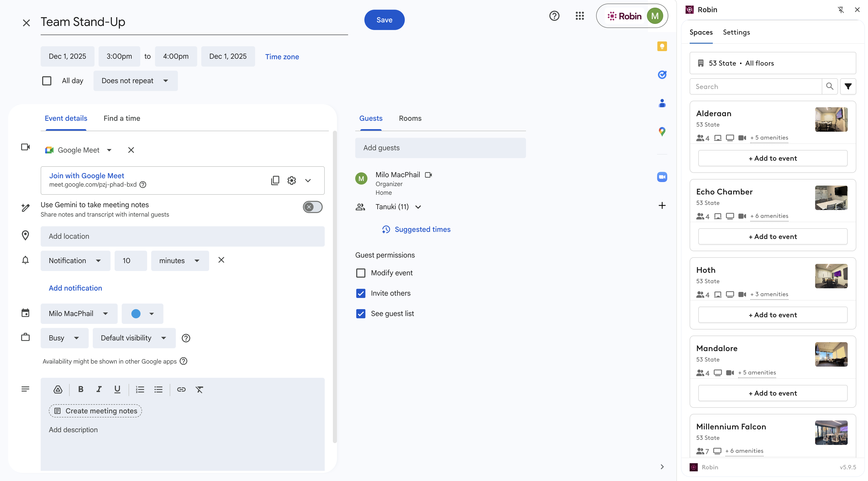Add Mandalore room to event

point(772,393)
